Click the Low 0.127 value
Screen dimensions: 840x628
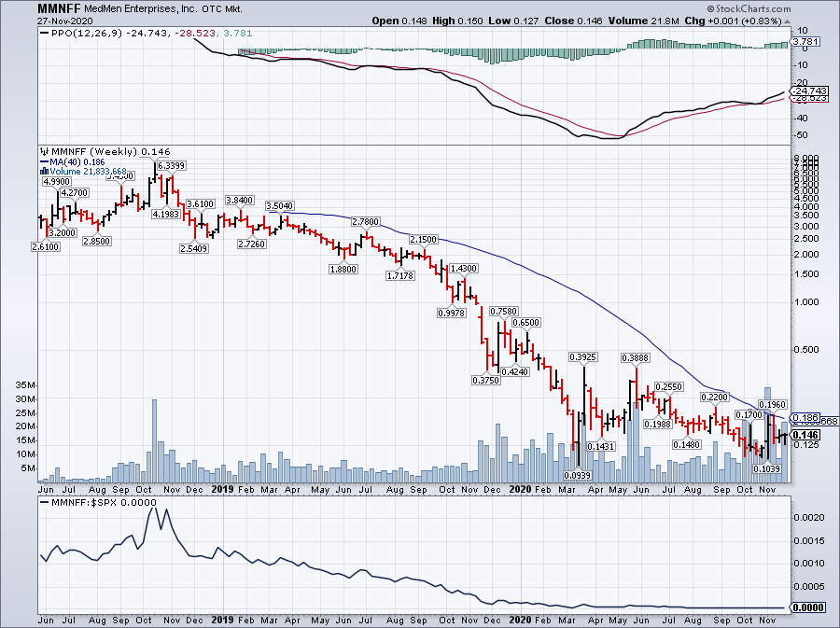[x=513, y=21]
